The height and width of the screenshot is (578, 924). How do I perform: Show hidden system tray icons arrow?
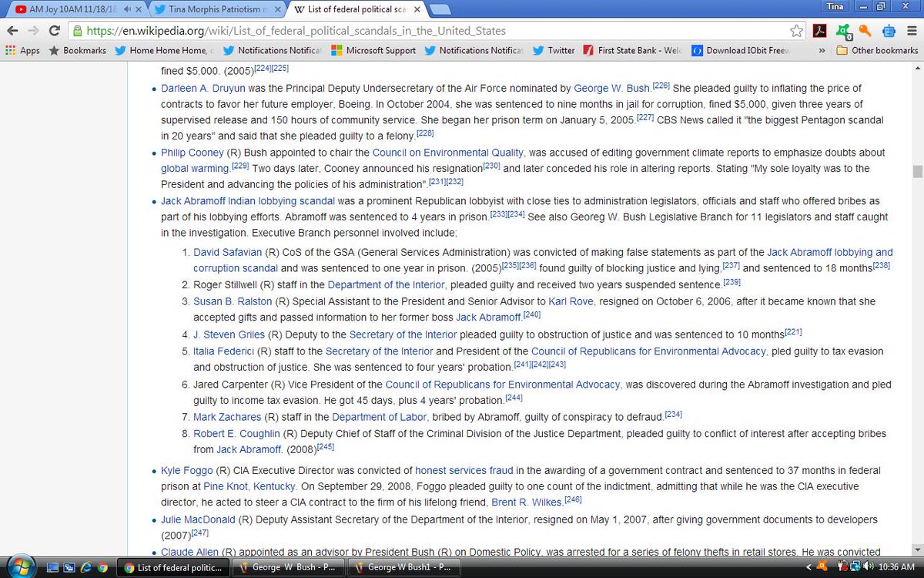click(x=808, y=568)
